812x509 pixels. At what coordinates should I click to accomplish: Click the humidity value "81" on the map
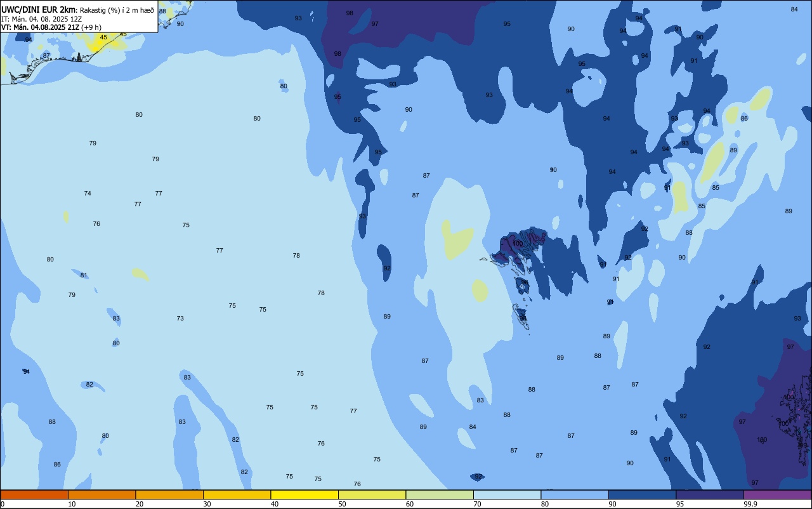coord(84,275)
